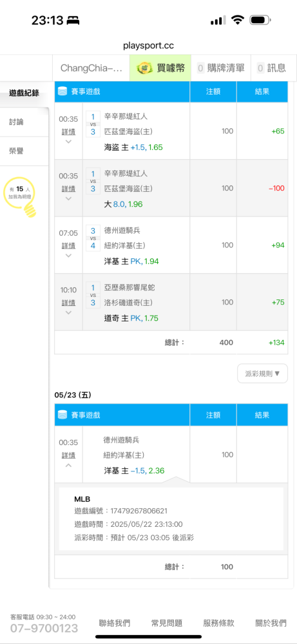Open the 榮譽 sidebar tab
The image size is (297, 644).
[24, 151]
